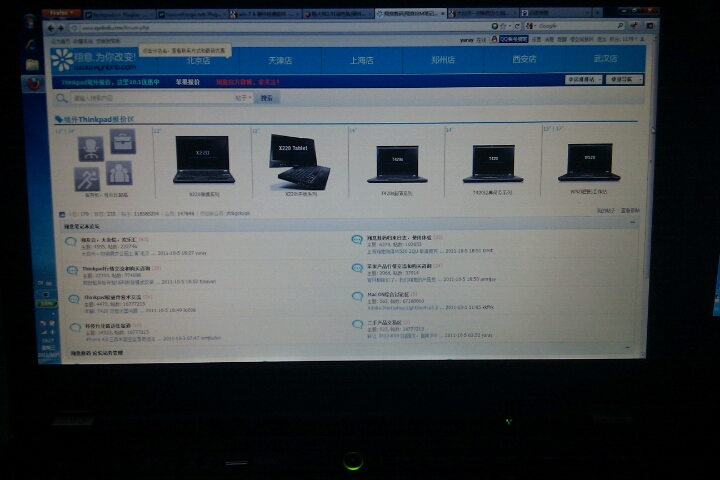Open the 上海店 store tab
This screenshot has height=480, width=720.
(362, 60)
